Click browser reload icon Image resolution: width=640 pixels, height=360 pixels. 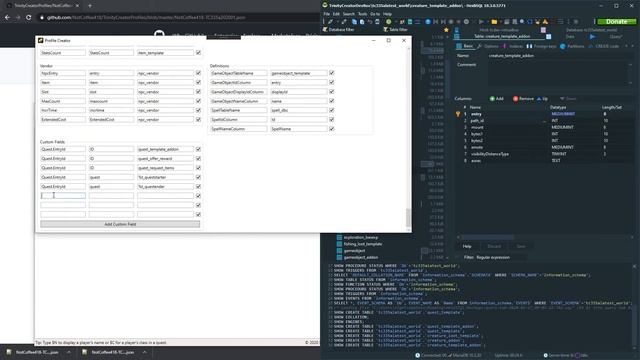point(29,18)
